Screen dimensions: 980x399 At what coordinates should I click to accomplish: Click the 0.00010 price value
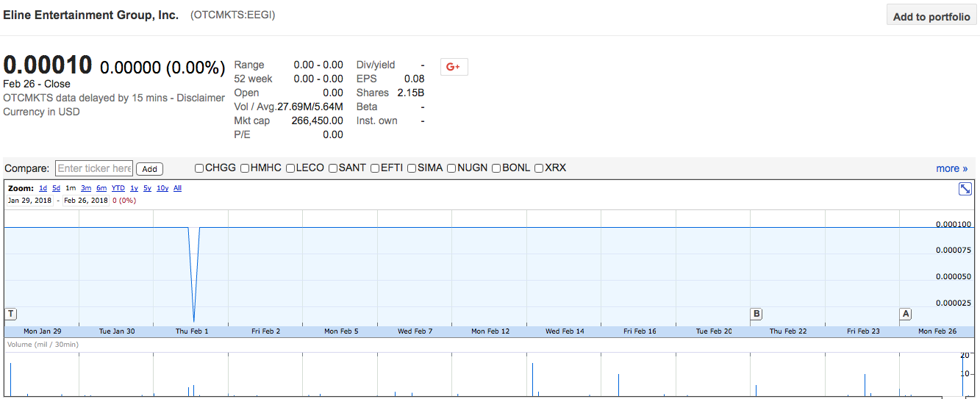[48, 65]
